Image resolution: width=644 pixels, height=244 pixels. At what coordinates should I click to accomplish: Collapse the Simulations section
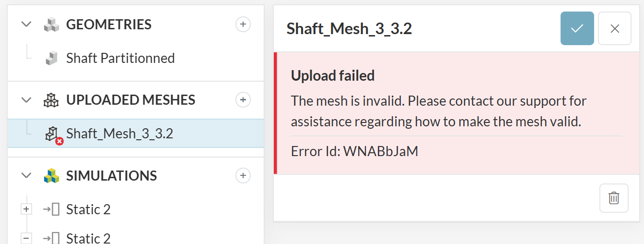pos(27,176)
